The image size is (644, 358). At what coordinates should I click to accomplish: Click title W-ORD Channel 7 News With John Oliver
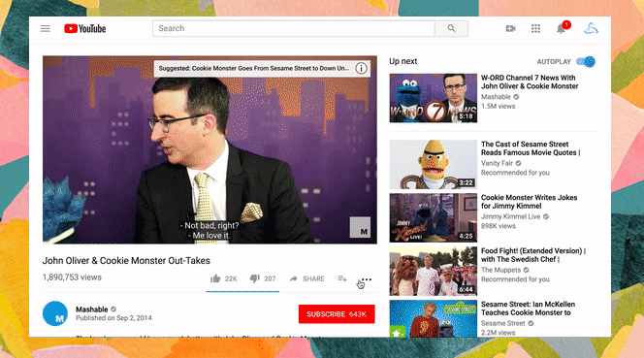pyautogui.click(x=530, y=81)
